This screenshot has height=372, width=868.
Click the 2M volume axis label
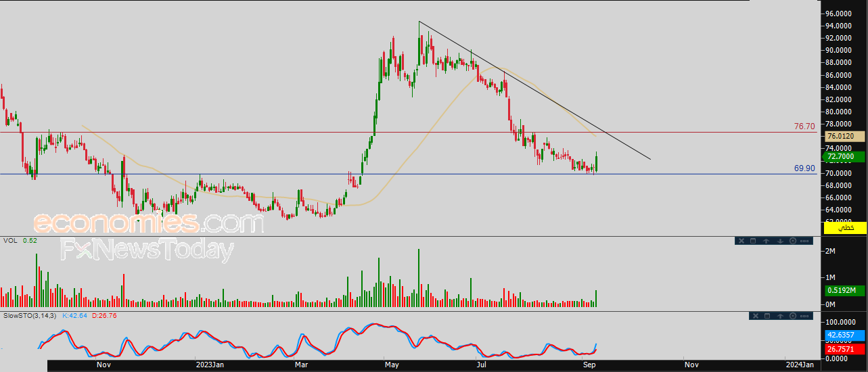coord(831,252)
